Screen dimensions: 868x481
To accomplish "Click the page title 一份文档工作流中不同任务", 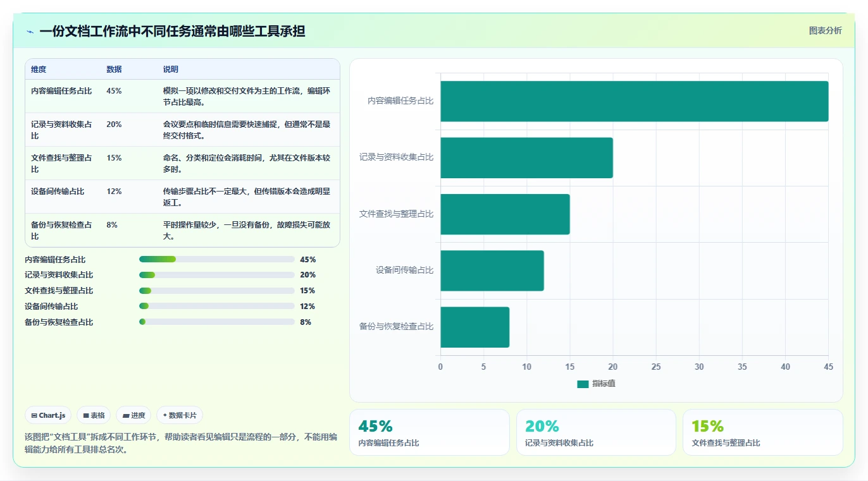I will pyautogui.click(x=172, y=31).
